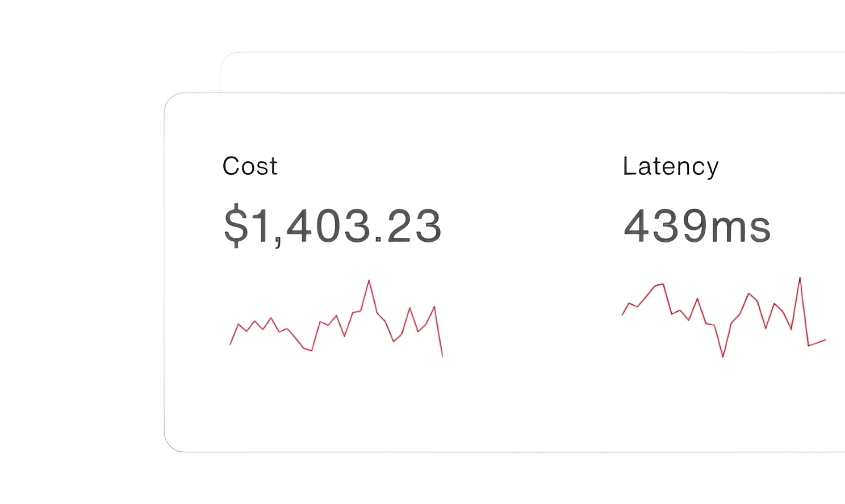This screenshot has height=504, width=845.
Task: Select the 439ms latency value
Action: pos(697,226)
